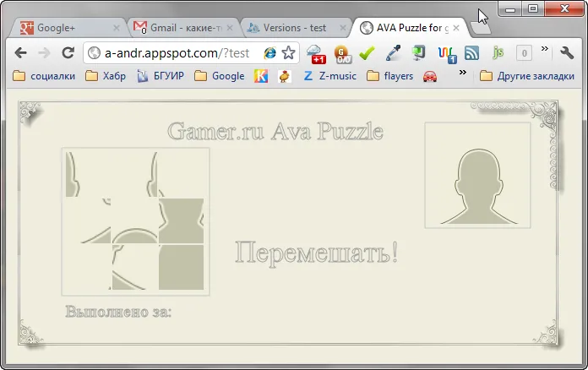This screenshot has height=370, width=588.
Task: Click the middle-right puzzle tile
Action: pyautogui.click(x=181, y=220)
